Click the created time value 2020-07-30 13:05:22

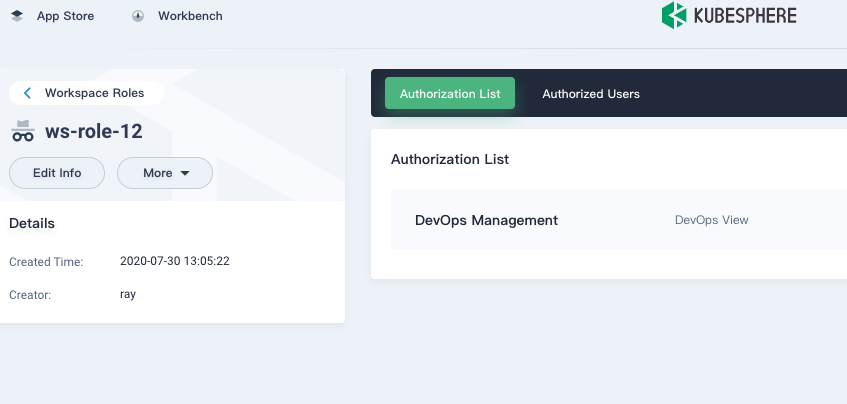174,261
